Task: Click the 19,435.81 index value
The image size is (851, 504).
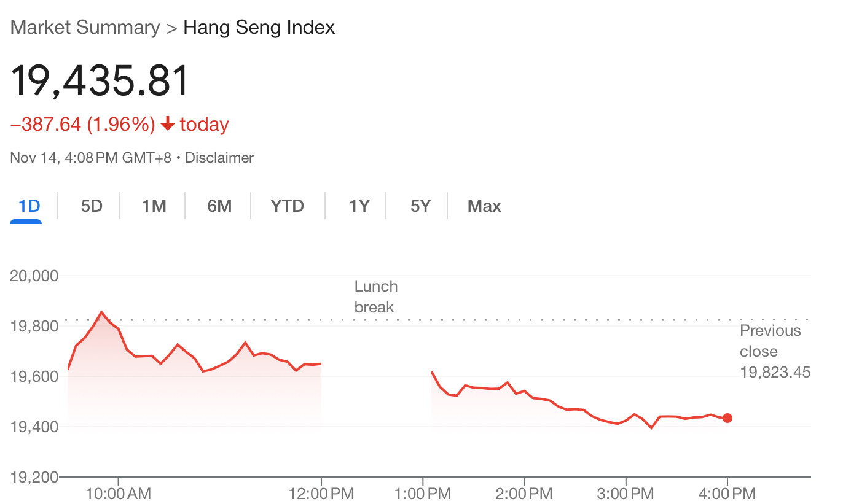Action: 100,80
